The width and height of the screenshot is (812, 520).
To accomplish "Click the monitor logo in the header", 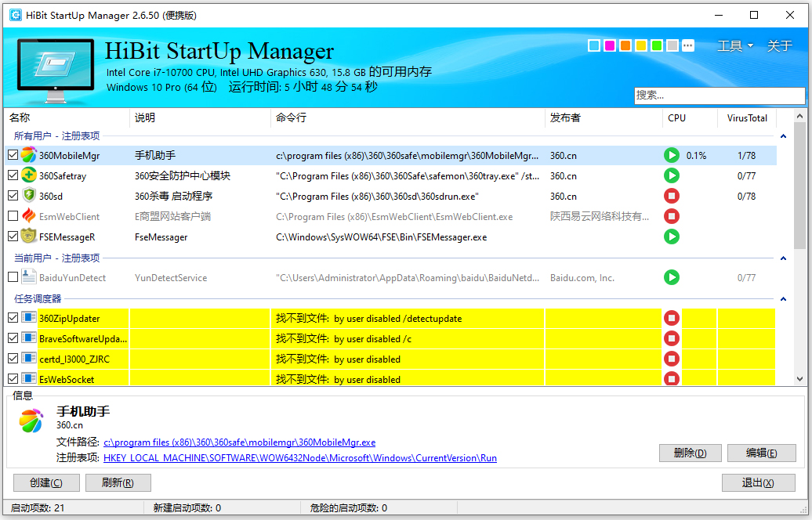I will point(56,70).
